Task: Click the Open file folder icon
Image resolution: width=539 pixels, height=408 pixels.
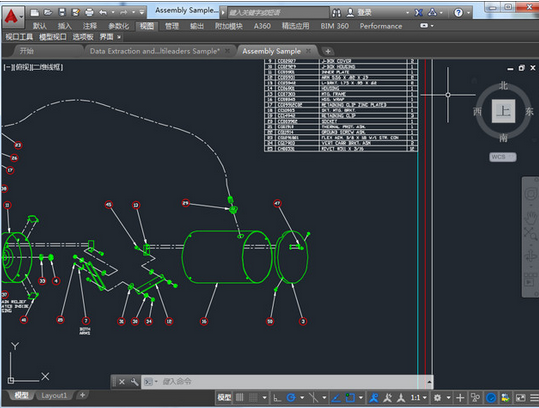Action: (48, 13)
